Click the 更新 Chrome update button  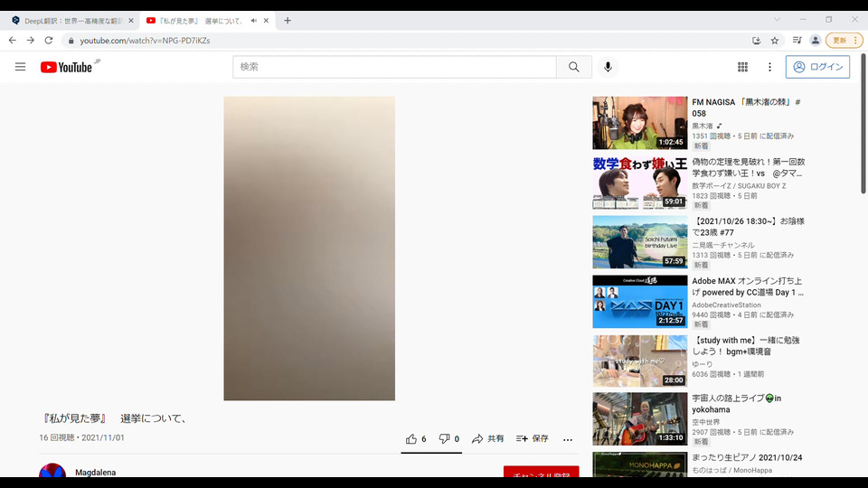click(x=844, y=41)
